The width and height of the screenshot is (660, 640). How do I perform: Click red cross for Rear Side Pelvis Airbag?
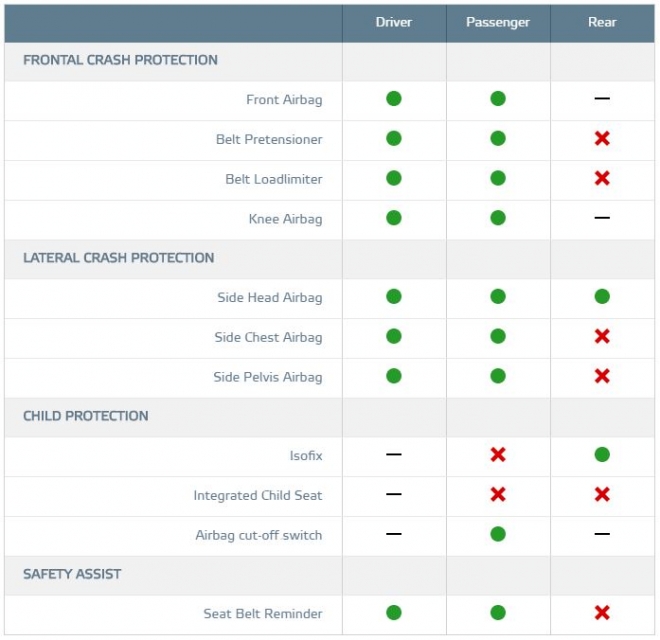coord(602,376)
